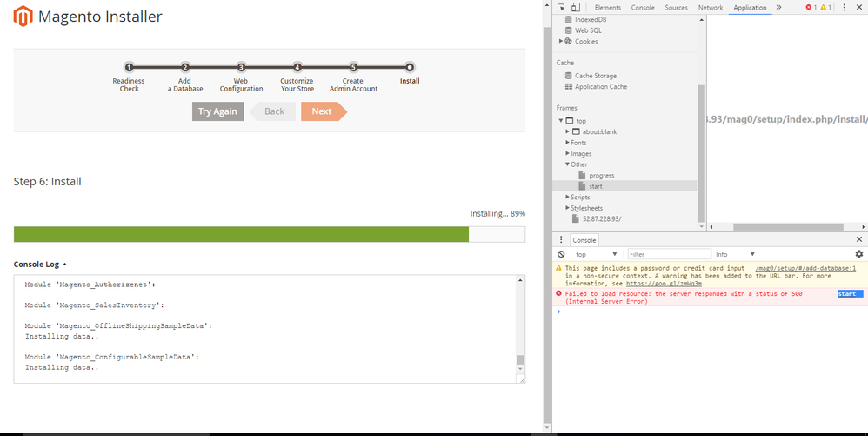868x436 pixels.
Task: Click the Try Again button
Action: tap(217, 111)
